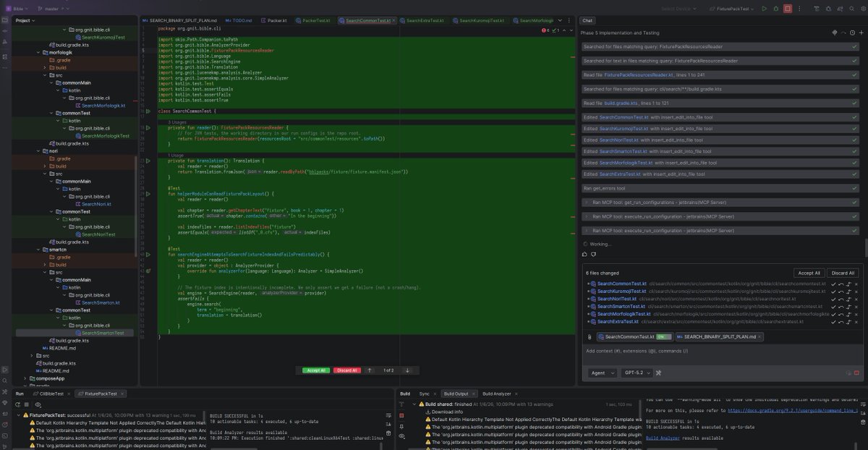Screen dimensions: 868x450
Task: Open the docs.gradle.org link in build output
Action: tap(793, 410)
